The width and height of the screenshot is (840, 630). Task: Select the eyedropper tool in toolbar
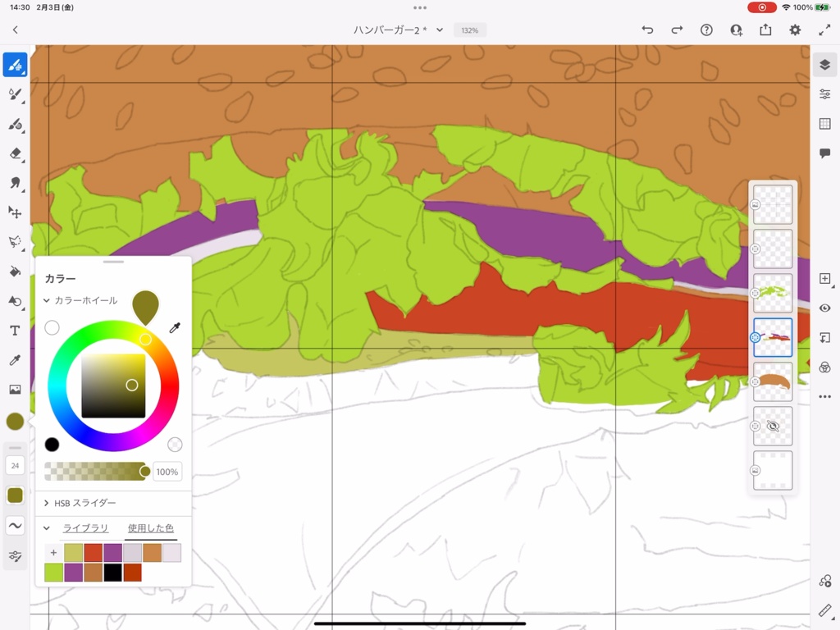[x=15, y=360]
